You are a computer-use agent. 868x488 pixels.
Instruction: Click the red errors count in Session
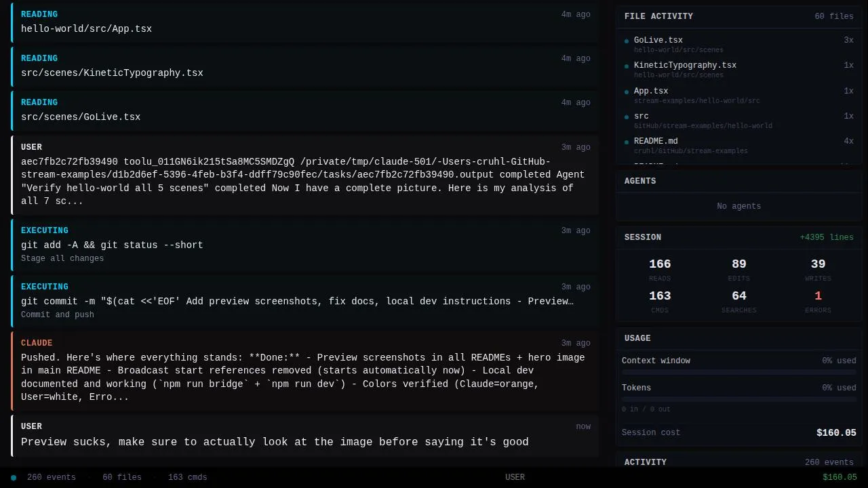818,296
